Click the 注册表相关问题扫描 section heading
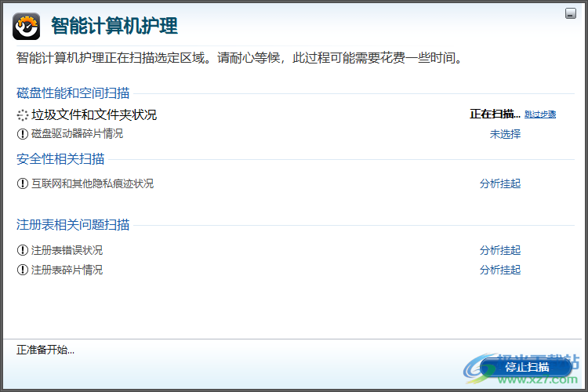 [x=73, y=225]
